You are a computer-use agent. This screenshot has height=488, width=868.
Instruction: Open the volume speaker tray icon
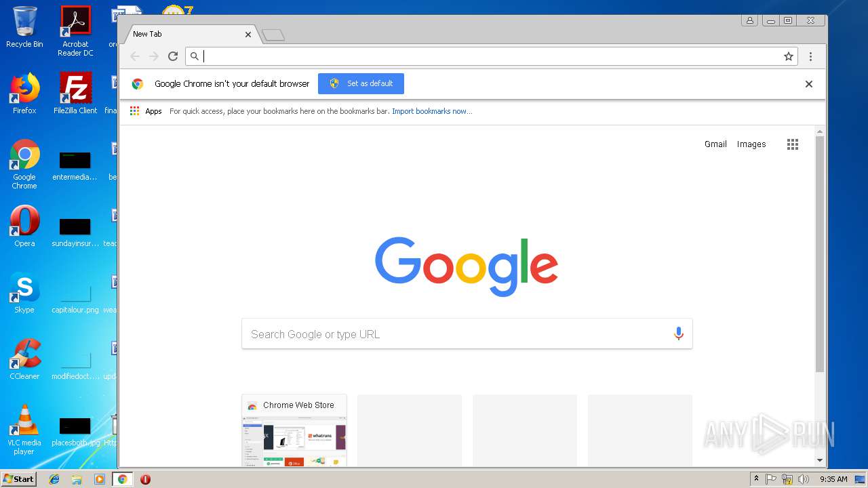coord(804,479)
